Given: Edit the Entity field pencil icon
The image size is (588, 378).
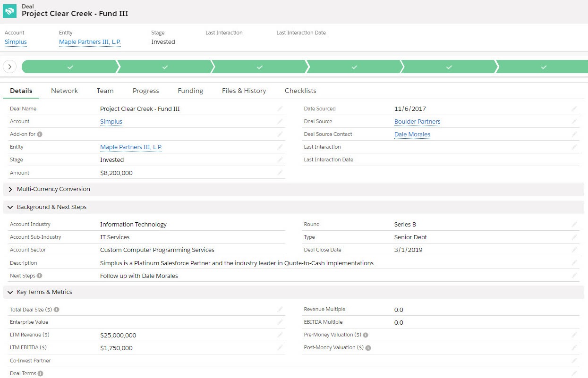Looking at the screenshot, I should point(280,147).
